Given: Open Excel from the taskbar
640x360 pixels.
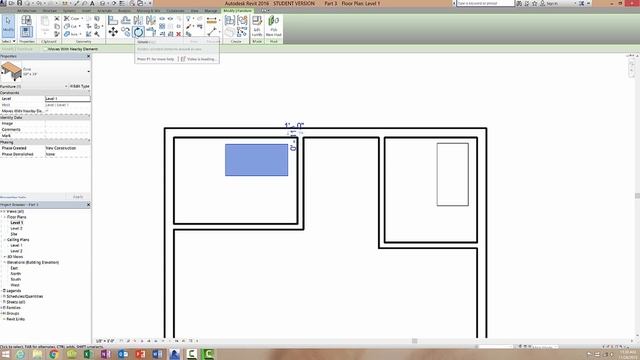Looking at the screenshot, I should point(88,354).
